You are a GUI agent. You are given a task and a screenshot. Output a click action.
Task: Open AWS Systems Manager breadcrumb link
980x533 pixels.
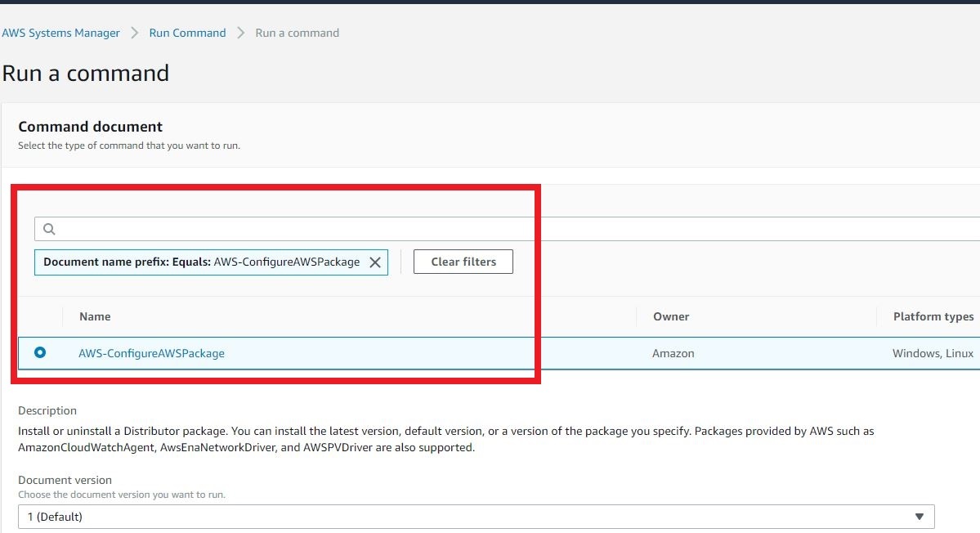click(60, 34)
